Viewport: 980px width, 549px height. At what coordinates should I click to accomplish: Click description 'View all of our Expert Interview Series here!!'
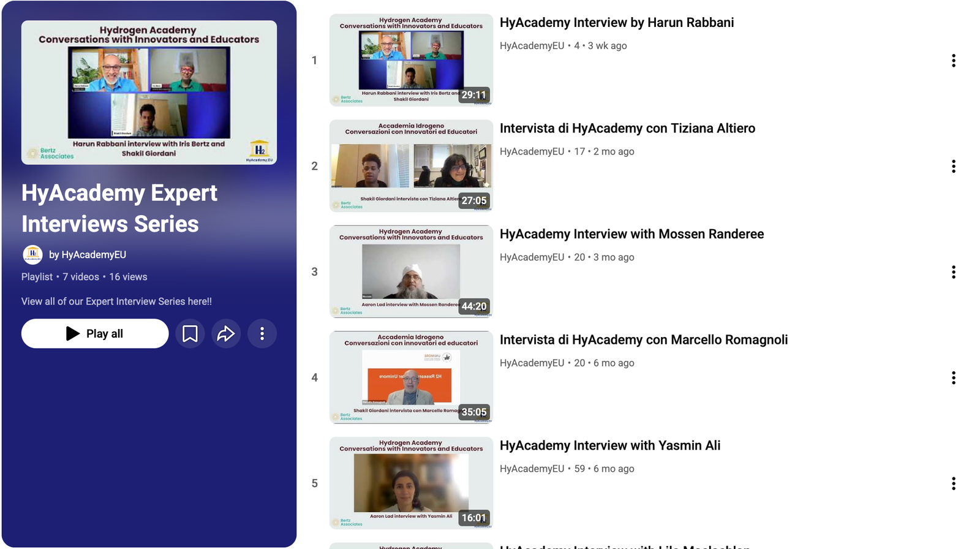116,301
